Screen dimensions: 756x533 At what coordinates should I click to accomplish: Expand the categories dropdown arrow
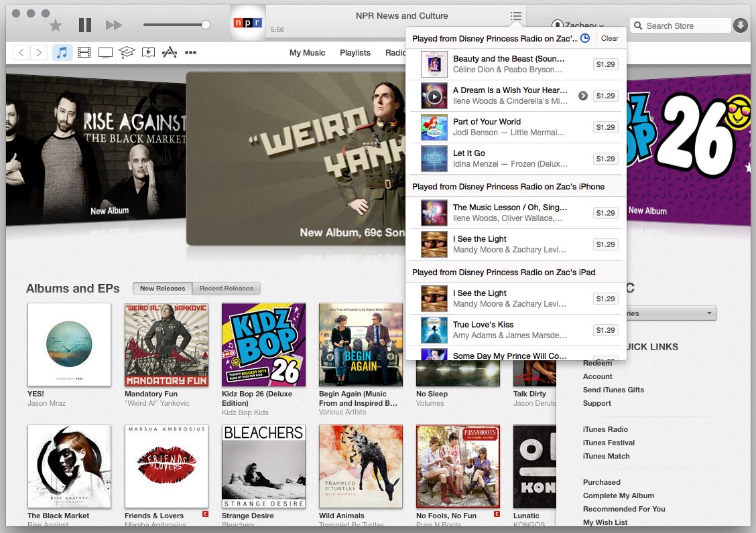[709, 313]
